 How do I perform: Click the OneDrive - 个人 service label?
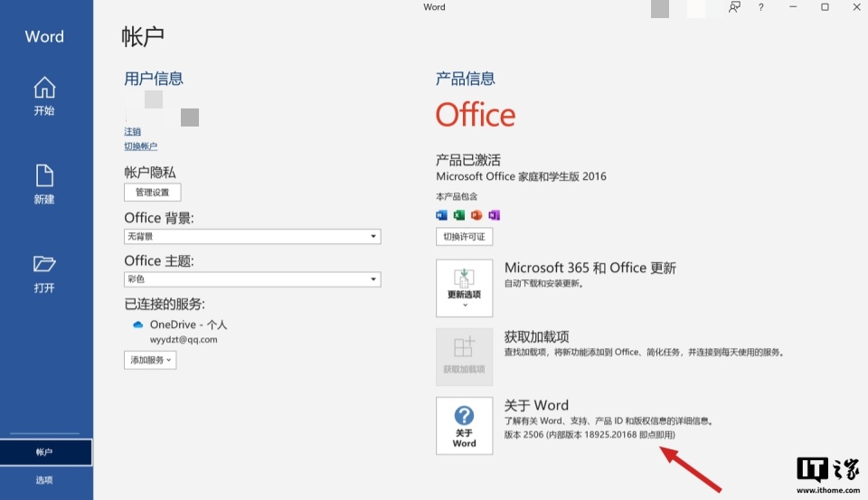(188, 325)
